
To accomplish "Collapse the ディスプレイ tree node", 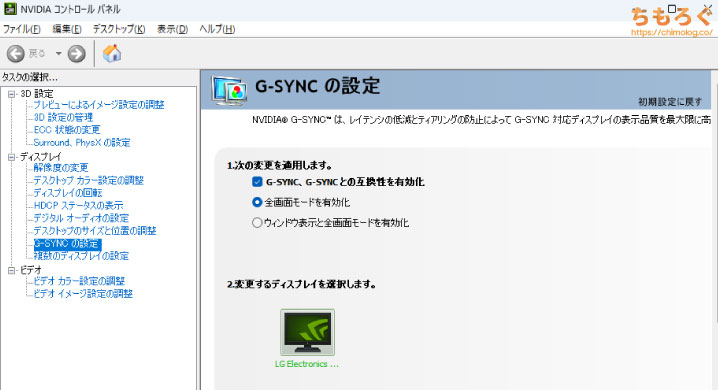I will pos(11,157).
